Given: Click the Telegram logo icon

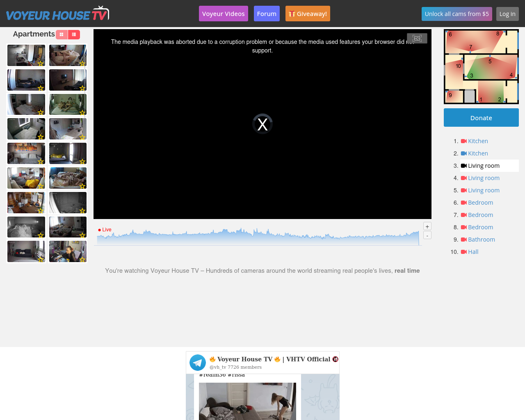Looking at the screenshot, I should 198,363.
